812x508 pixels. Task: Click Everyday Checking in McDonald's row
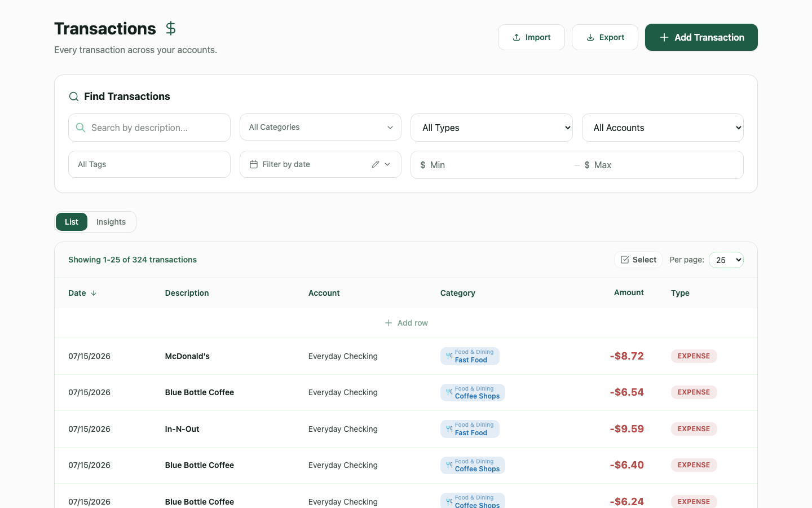(x=343, y=356)
